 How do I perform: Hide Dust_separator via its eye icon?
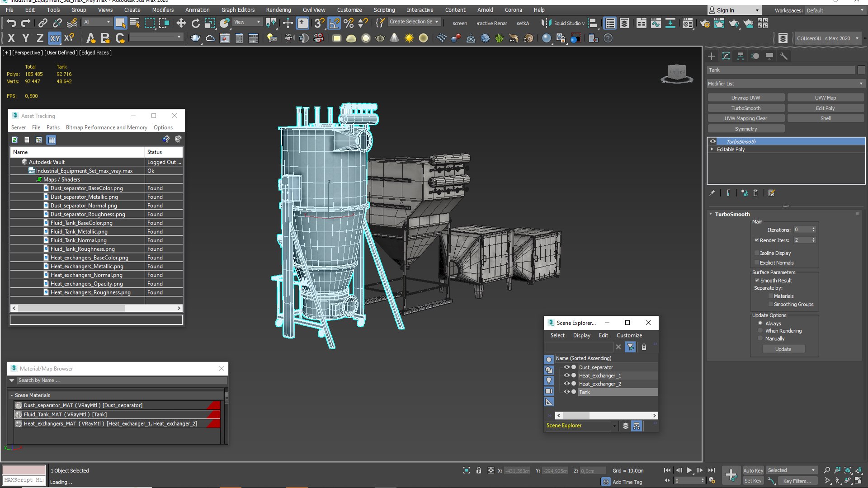coord(566,367)
